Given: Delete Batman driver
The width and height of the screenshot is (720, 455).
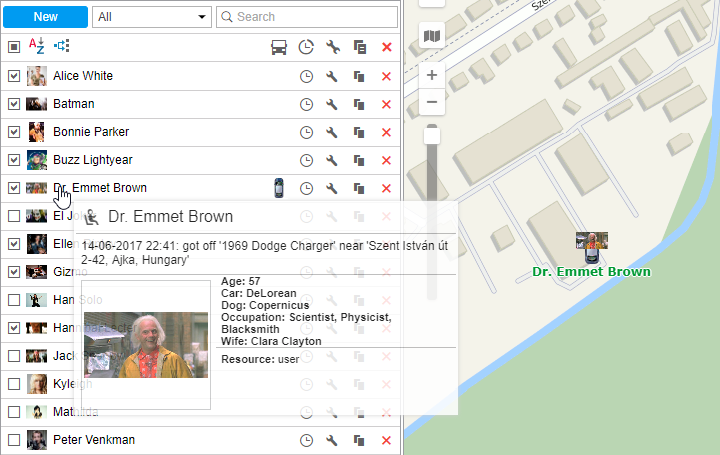Looking at the screenshot, I should [386, 104].
